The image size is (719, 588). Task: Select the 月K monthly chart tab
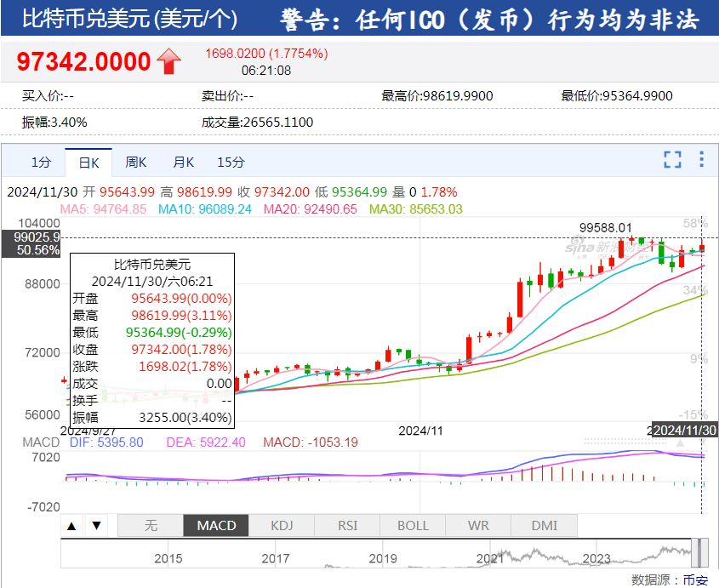[x=184, y=162]
